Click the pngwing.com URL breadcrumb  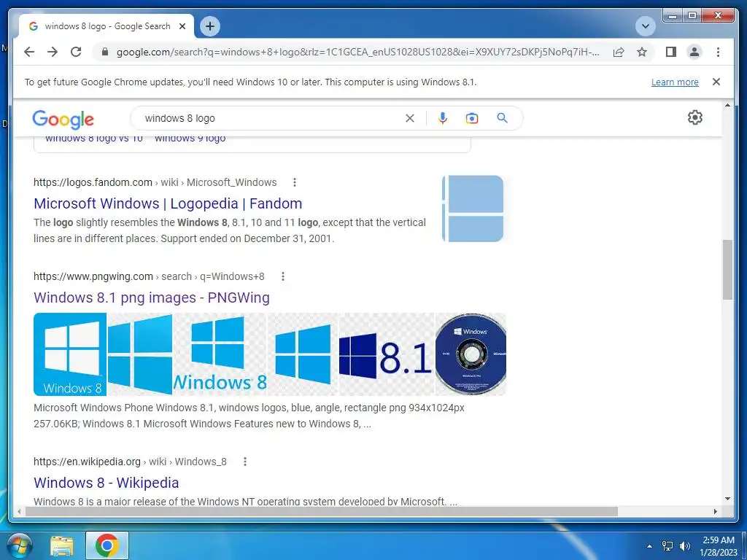(x=149, y=276)
